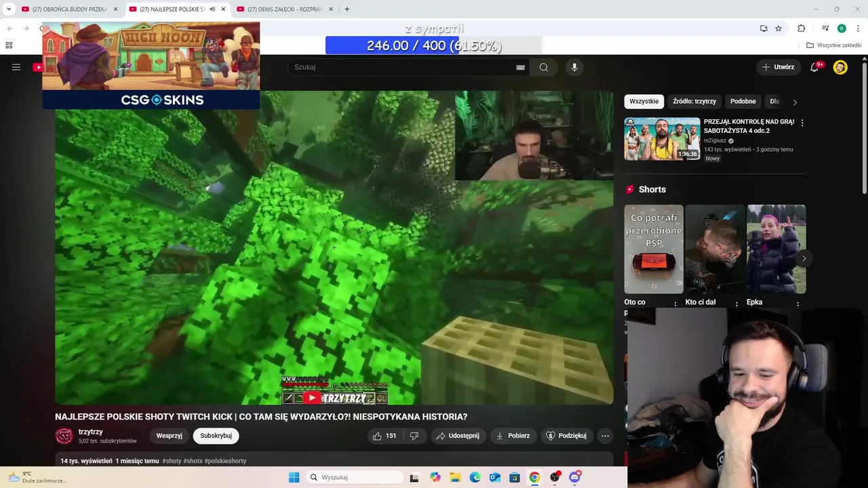Open the Chrome profile avatar
The width and height of the screenshot is (868, 488).
[842, 28]
